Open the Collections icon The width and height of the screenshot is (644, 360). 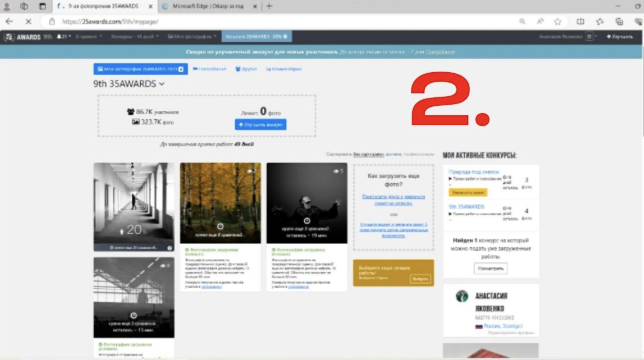pyautogui.click(x=619, y=22)
